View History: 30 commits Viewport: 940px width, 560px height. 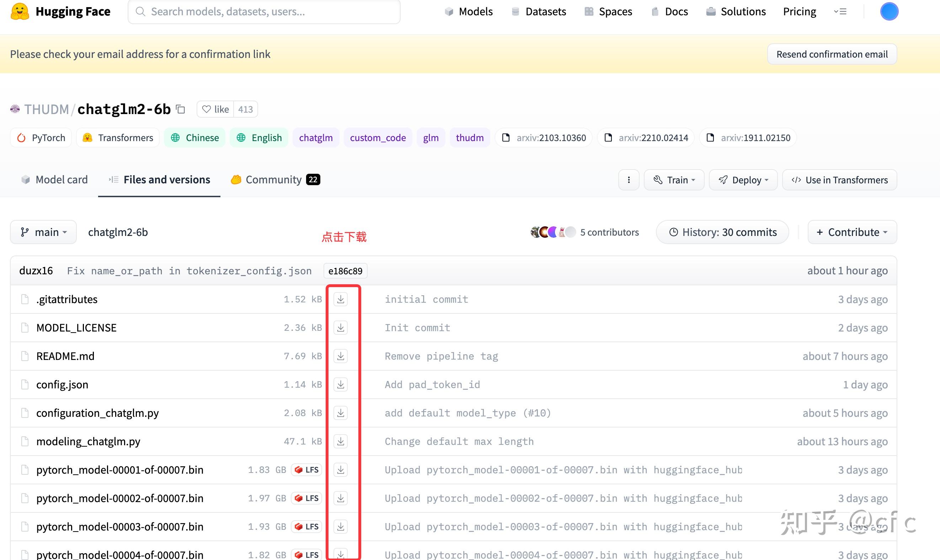click(722, 232)
